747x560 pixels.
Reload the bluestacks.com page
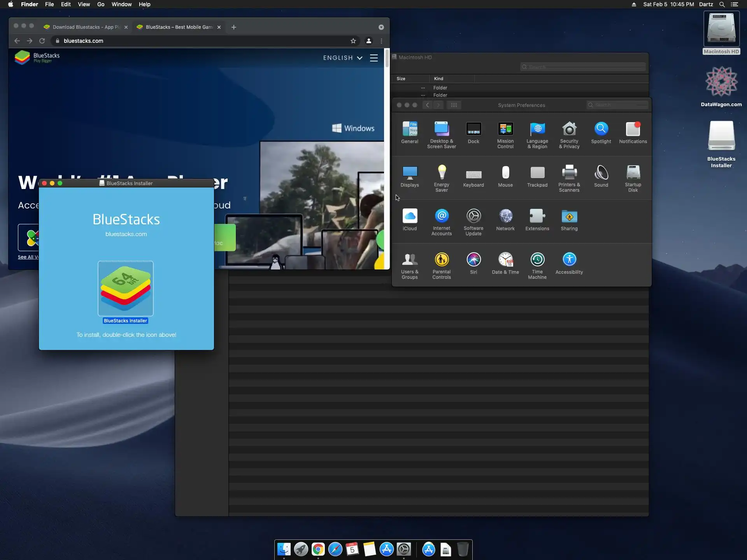pyautogui.click(x=42, y=41)
